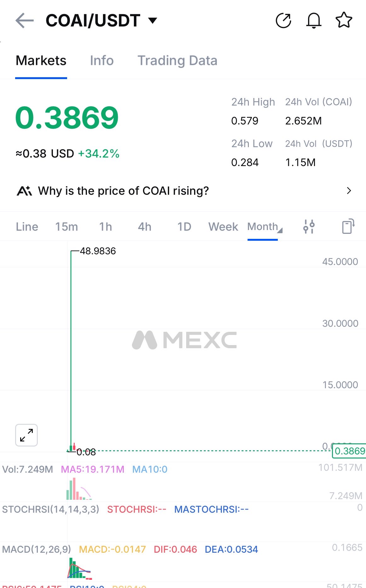Expand chart to fullscreen
Image resolution: width=366 pixels, height=588 pixels.
tap(26, 435)
